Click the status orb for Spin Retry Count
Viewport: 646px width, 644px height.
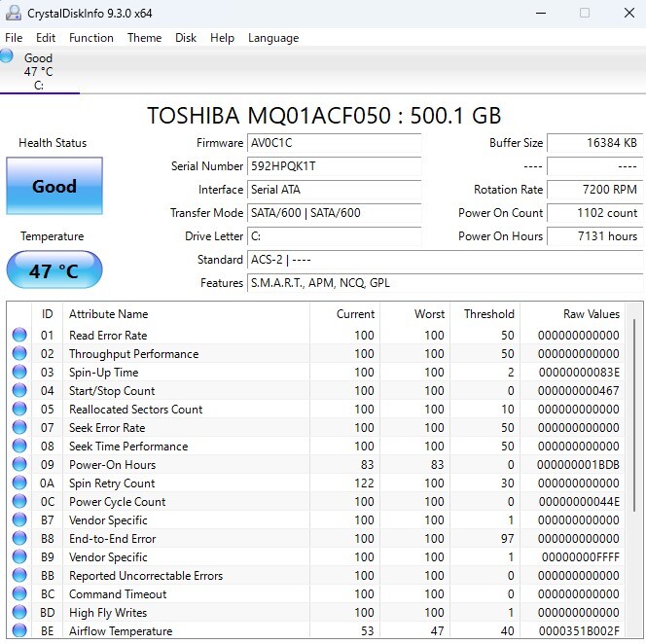tap(19, 483)
